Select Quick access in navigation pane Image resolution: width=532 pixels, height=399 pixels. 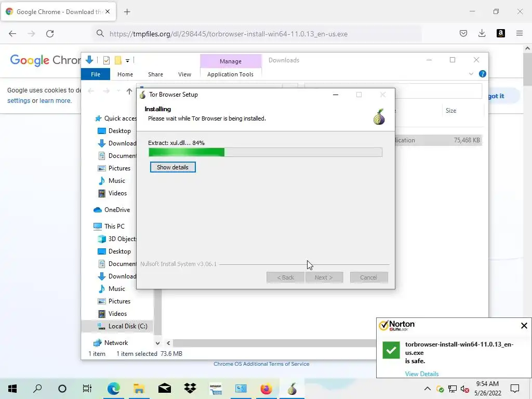[115, 118]
